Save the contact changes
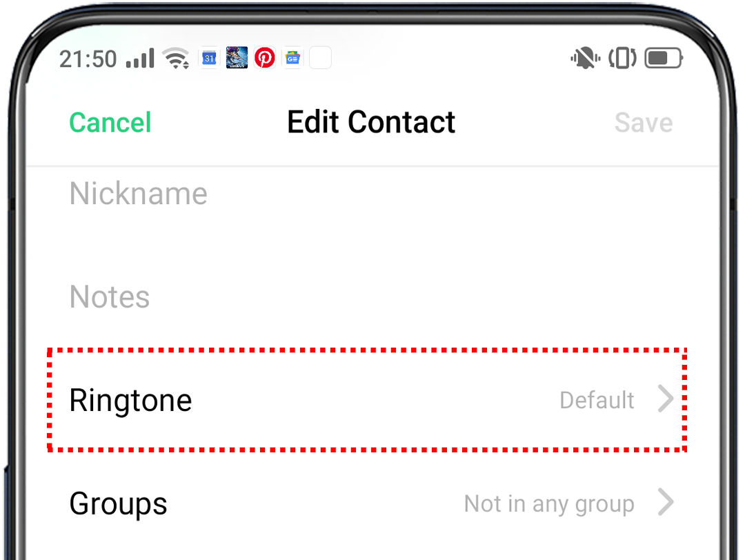The image size is (745, 560). [x=643, y=123]
